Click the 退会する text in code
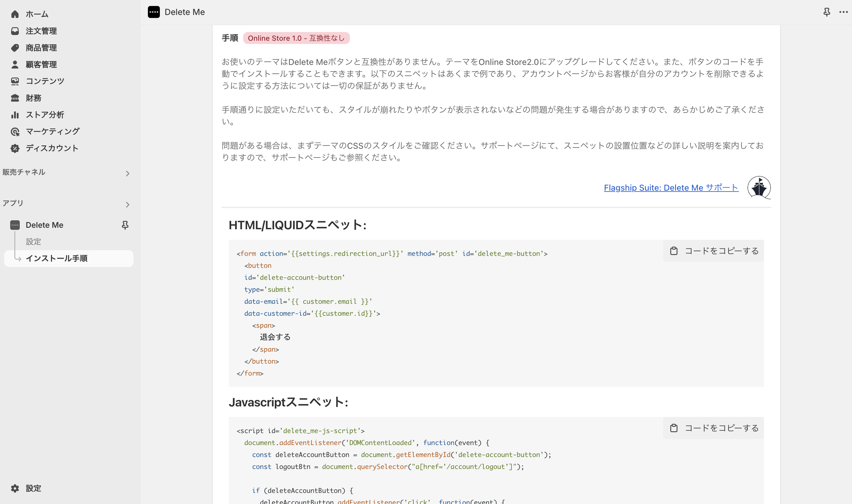 pyautogui.click(x=275, y=337)
